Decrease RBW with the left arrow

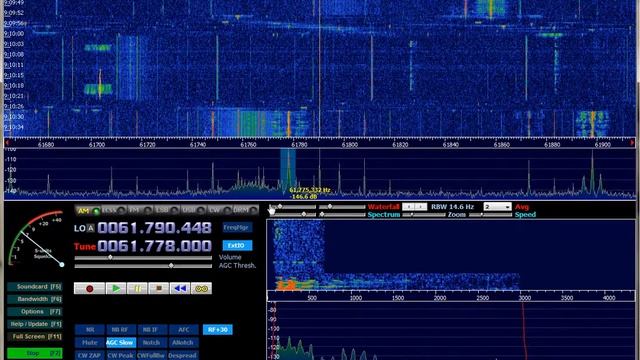coord(409,207)
